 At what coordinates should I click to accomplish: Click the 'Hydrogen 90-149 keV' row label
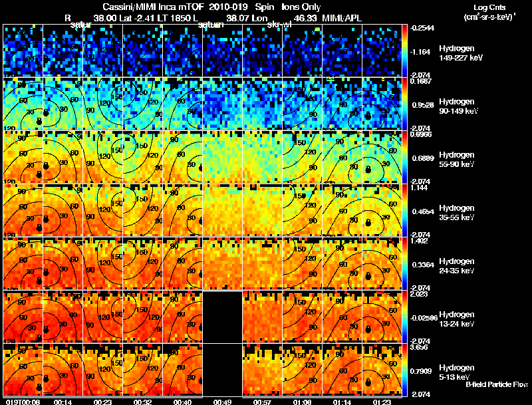(459, 106)
